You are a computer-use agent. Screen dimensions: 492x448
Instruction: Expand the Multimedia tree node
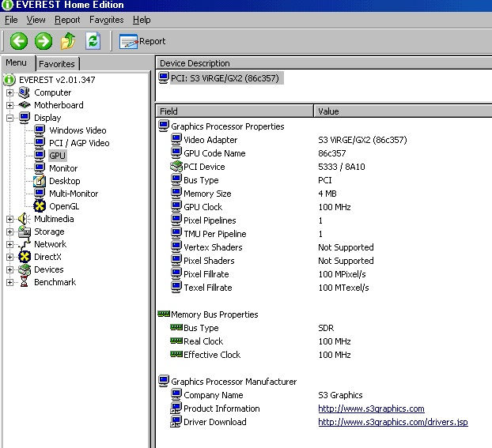9,219
